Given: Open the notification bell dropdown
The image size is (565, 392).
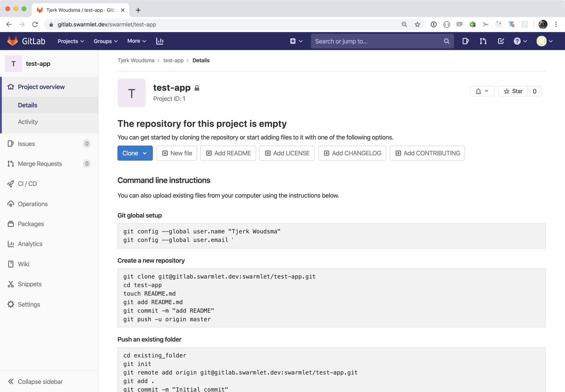Looking at the screenshot, I should click(482, 91).
